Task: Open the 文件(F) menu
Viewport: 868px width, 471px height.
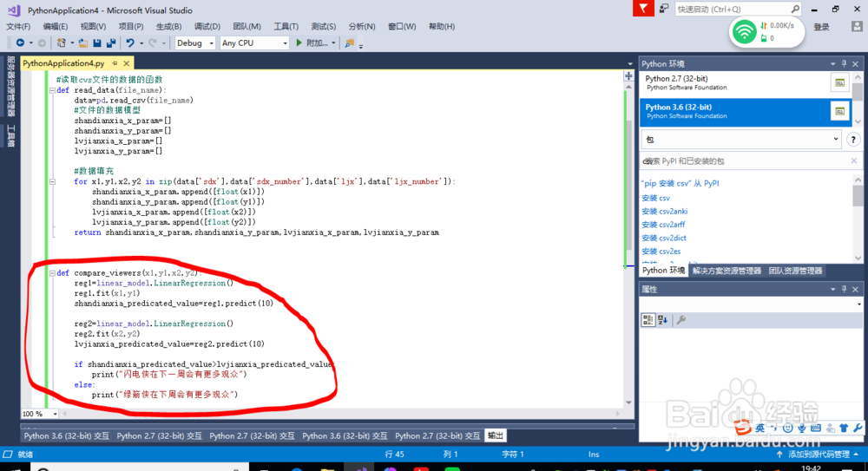Action: [x=18, y=27]
